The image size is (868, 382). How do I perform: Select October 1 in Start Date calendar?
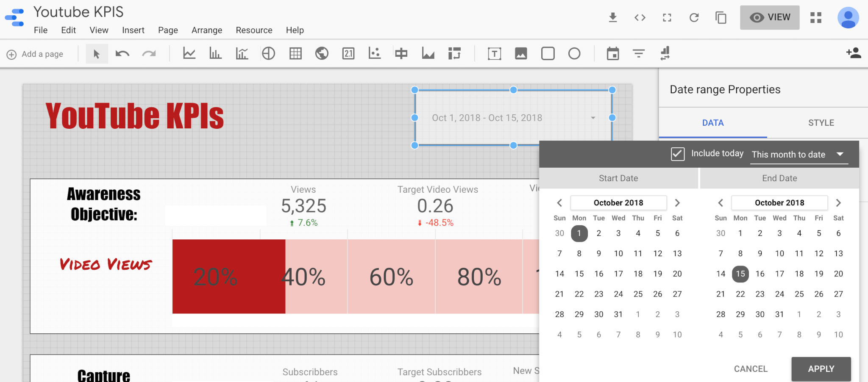point(579,233)
